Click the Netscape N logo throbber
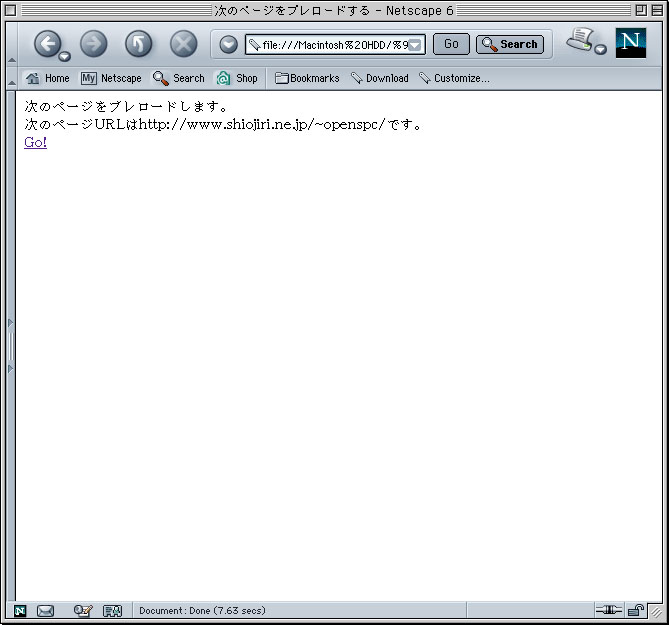The width and height of the screenshot is (669, 625). (x=631, y=43)
